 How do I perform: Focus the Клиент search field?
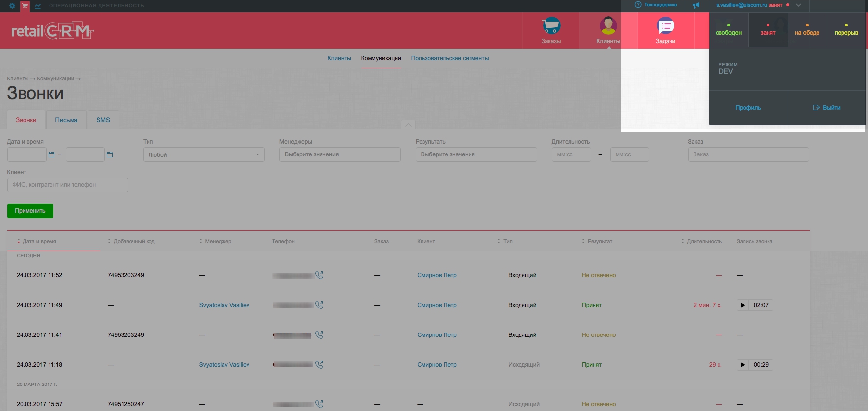[68, 185]
